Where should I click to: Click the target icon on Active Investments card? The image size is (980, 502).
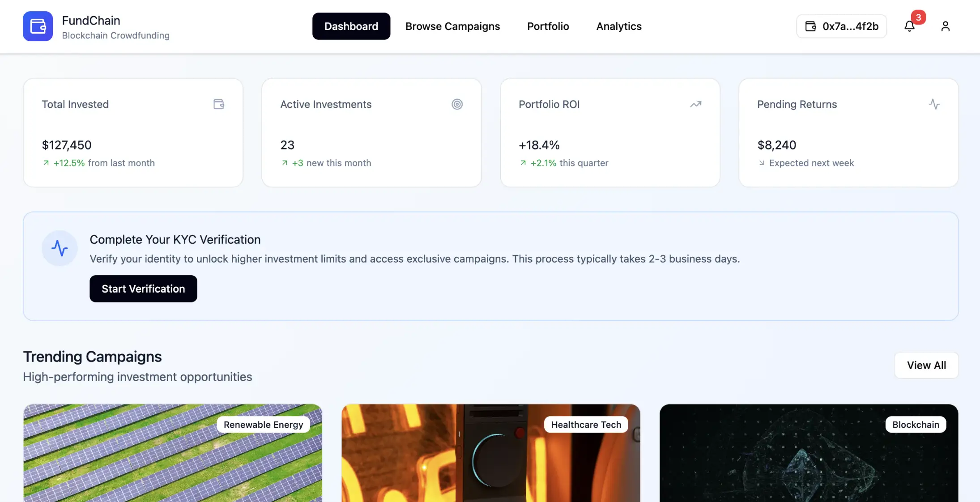[x=457, y=104]
